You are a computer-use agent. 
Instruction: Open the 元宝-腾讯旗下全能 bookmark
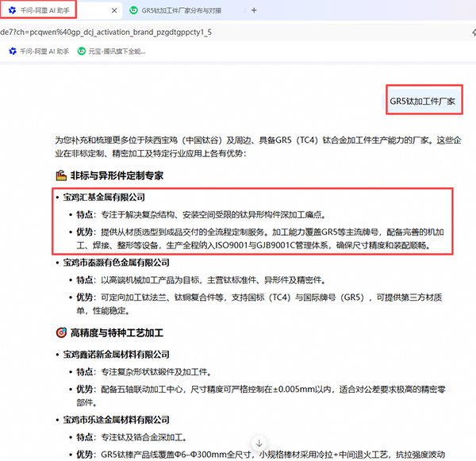pyautogui.click(x=111, y=52)
